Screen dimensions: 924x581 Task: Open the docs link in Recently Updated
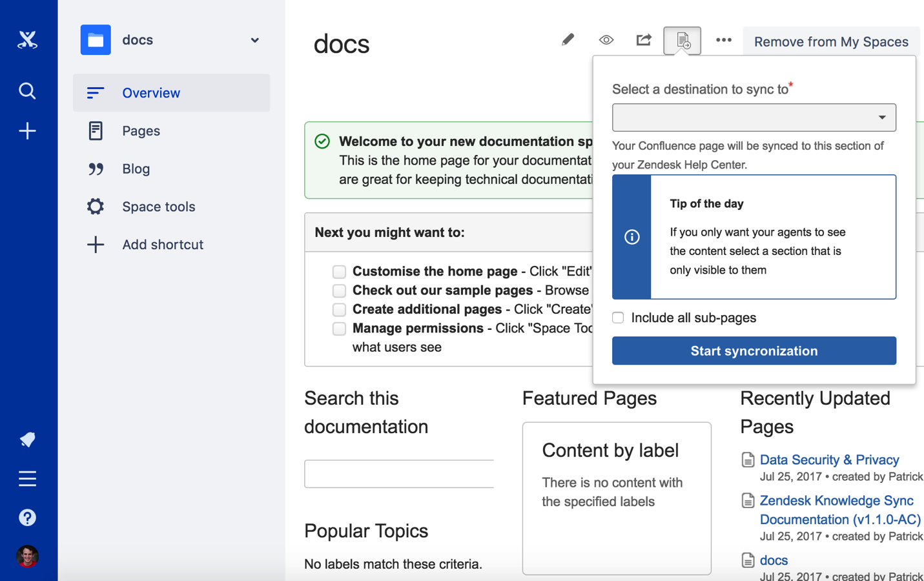coord(774,560)
